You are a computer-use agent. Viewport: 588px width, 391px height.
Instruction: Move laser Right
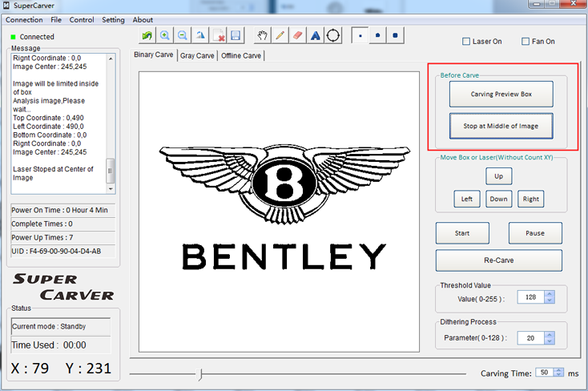(530, 199)
